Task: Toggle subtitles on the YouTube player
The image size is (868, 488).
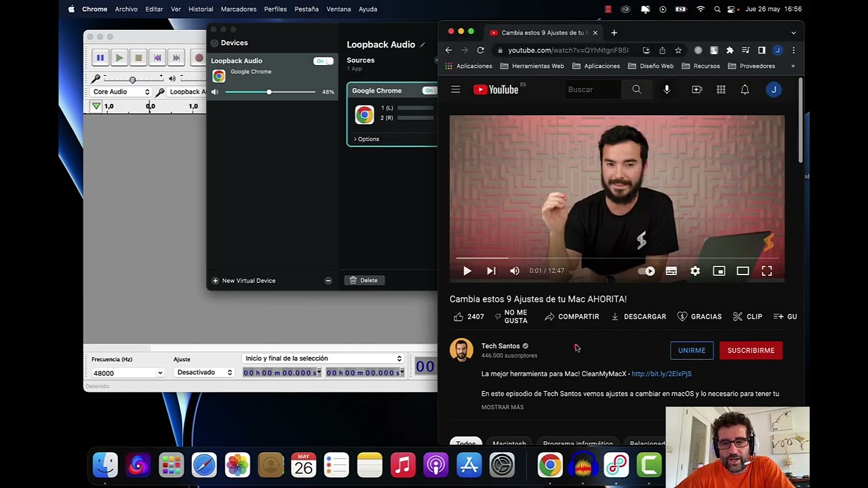Action: coord(671,271)
